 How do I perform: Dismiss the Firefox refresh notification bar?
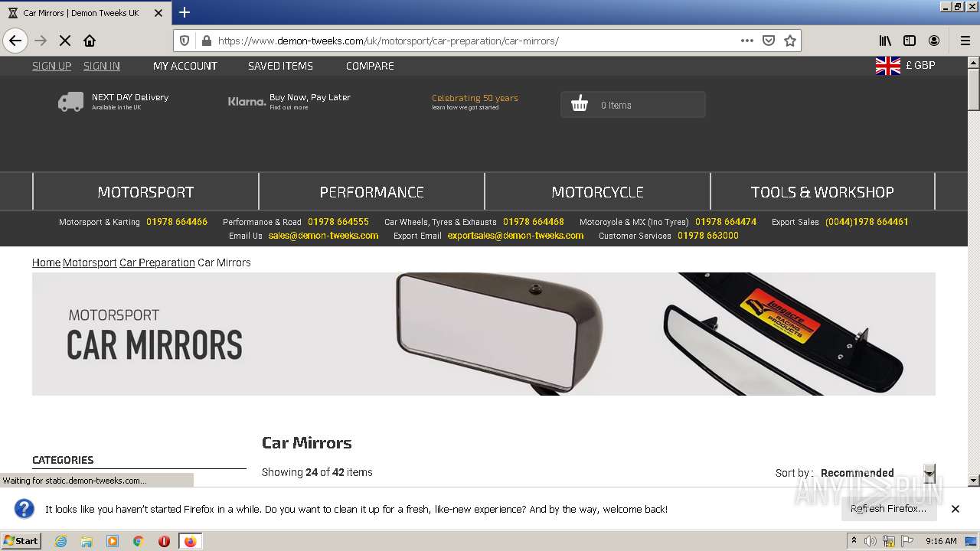(x=955, y=509)
